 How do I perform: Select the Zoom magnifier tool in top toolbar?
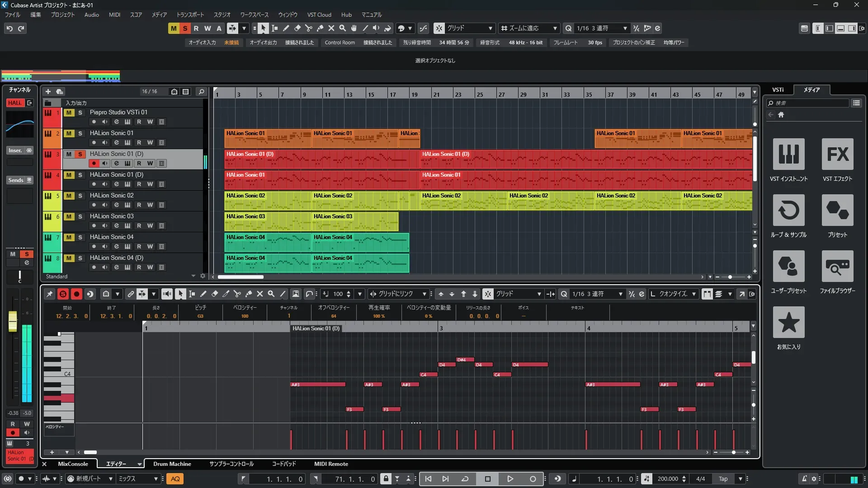pyautogui.click(x=343, y=28)
